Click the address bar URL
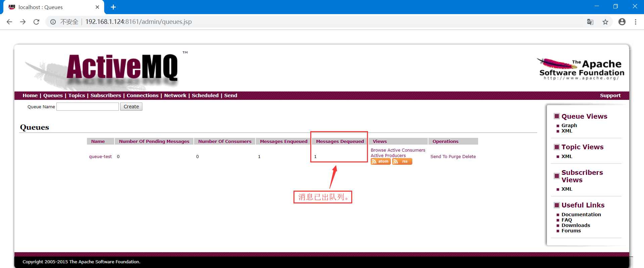Image resolution: width=644 pixels, height=268 pixels. pyautogui.click(x=138, y=22)
